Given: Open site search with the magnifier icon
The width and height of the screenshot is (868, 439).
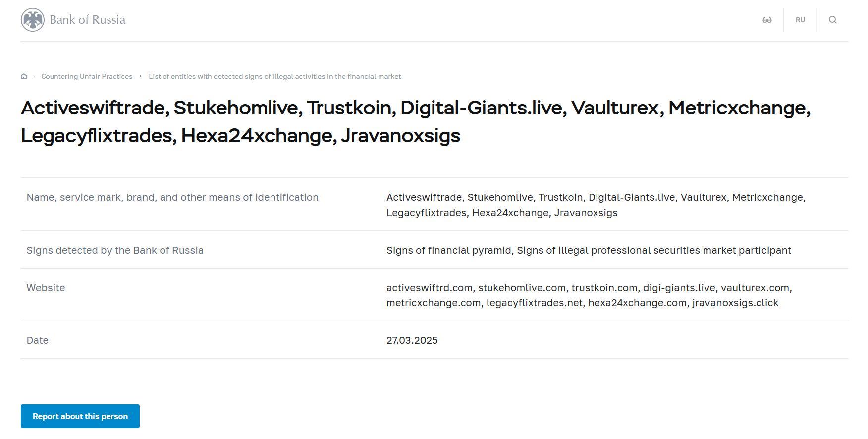Looking at the screenshot, I should [x=832, y=20].
